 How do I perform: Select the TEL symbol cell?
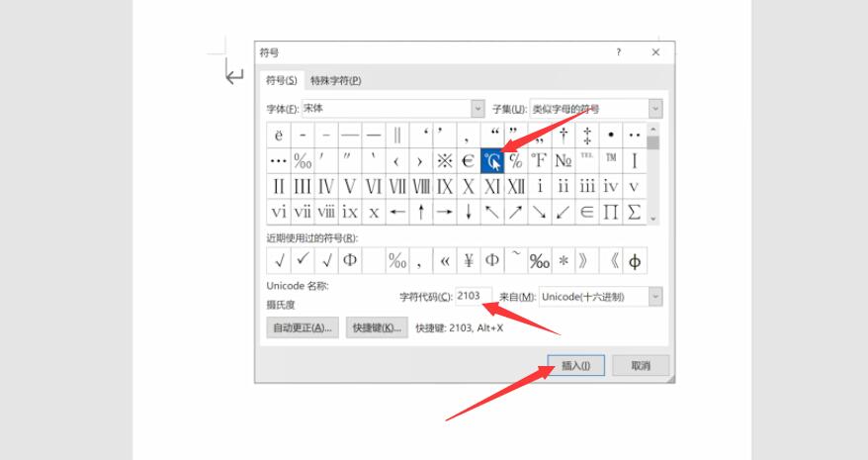tap(587, 160)
